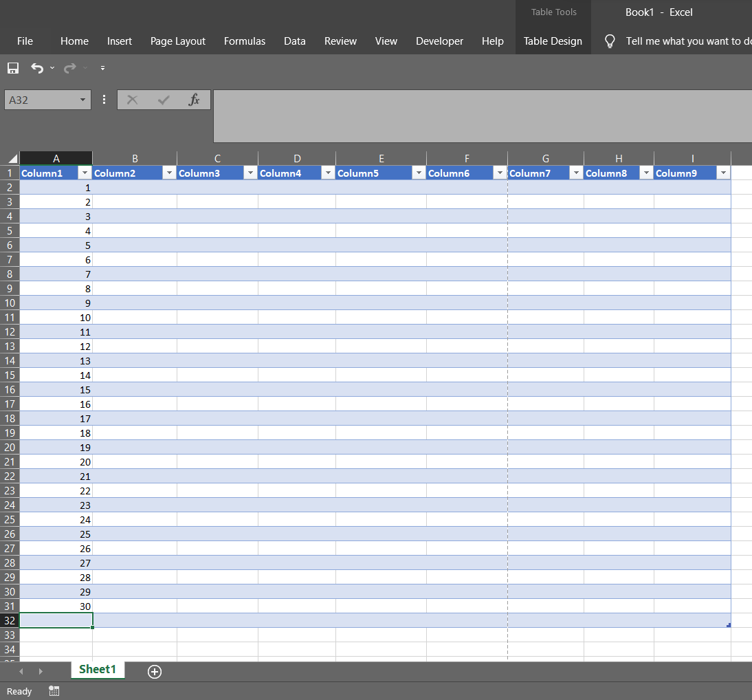The height and width of the screenshot is (700, 752).
Task: Customize Quick Access Toolbar dropdown
Action: click(102, 68)
